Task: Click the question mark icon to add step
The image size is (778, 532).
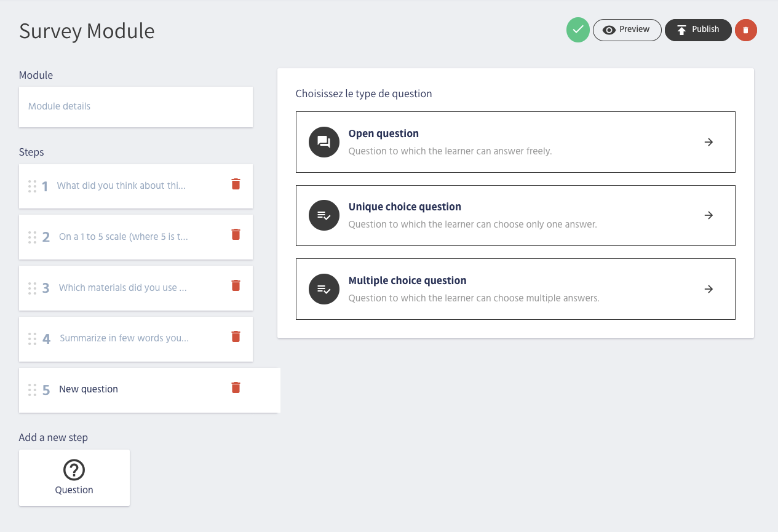Action: coord(74,470)
